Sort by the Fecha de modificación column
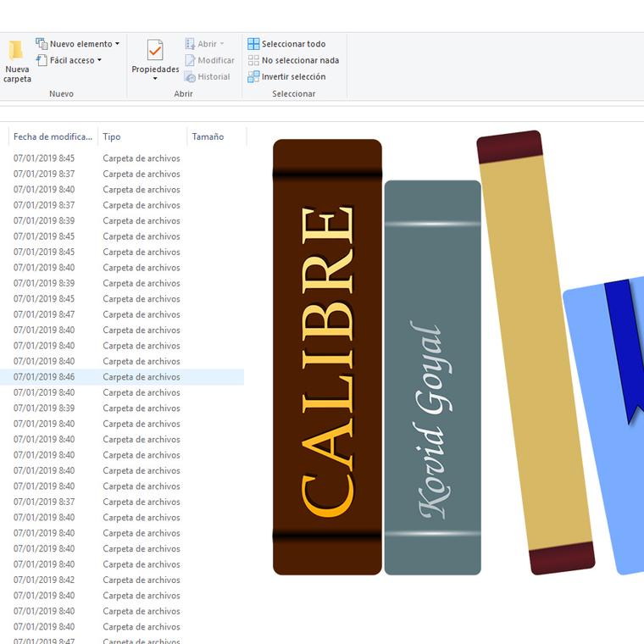This screenshot has height=644, width=644. click(x=53, y=136)
